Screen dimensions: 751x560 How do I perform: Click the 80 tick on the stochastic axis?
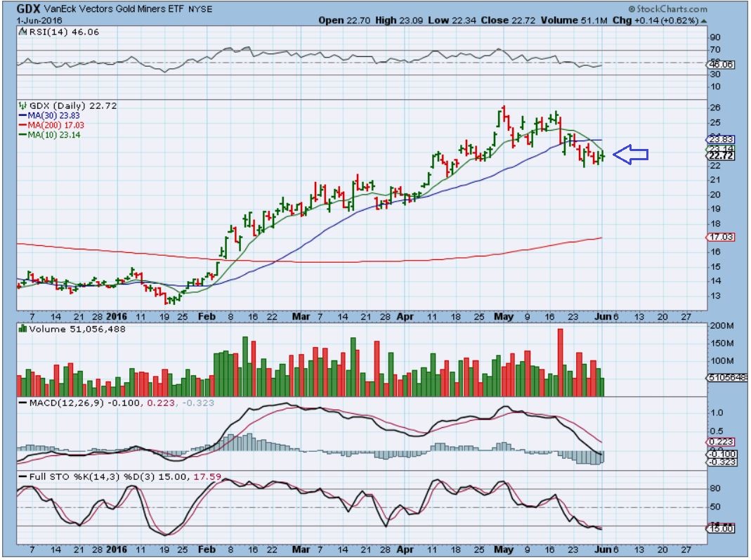pos(716,488)
